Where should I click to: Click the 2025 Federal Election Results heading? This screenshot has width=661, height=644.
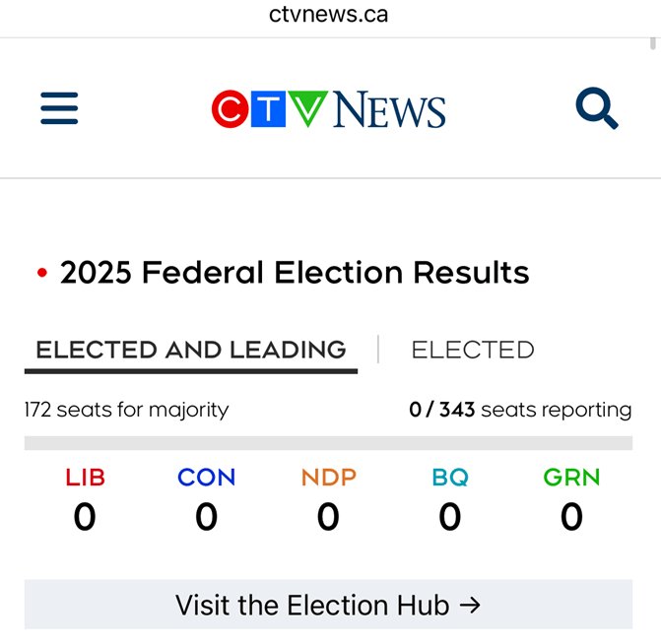295,273
